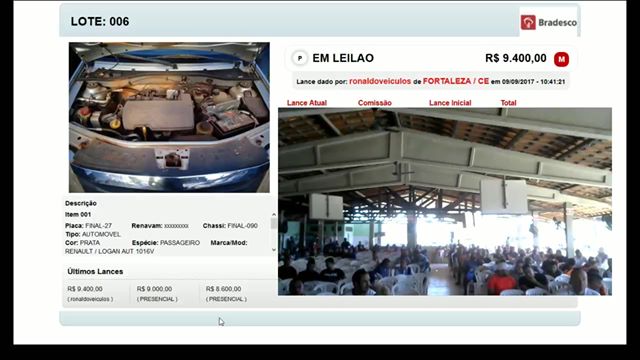This screenshot has height=360, width=640.
Task: Click the Bradesco logo icon
Action: pos(528,22)
